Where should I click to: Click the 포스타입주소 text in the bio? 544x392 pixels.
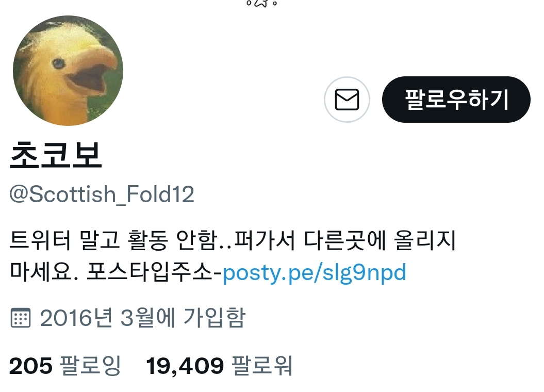[150, 272]
